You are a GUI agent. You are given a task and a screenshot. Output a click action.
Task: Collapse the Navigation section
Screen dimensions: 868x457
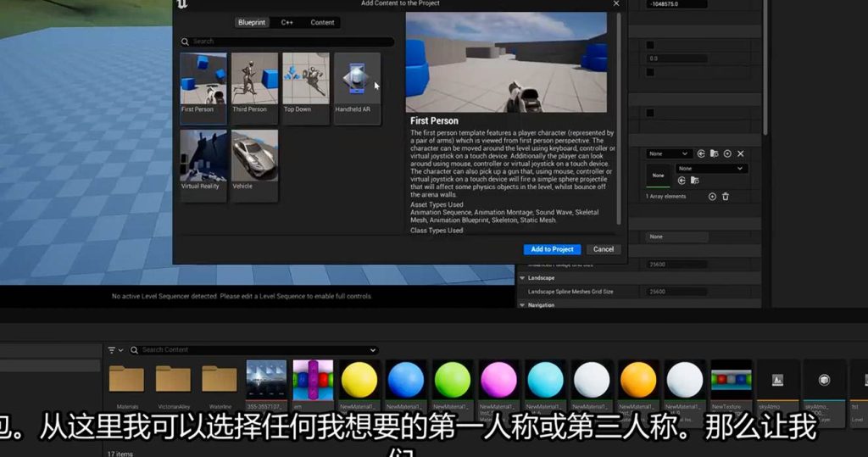(522, 305)
